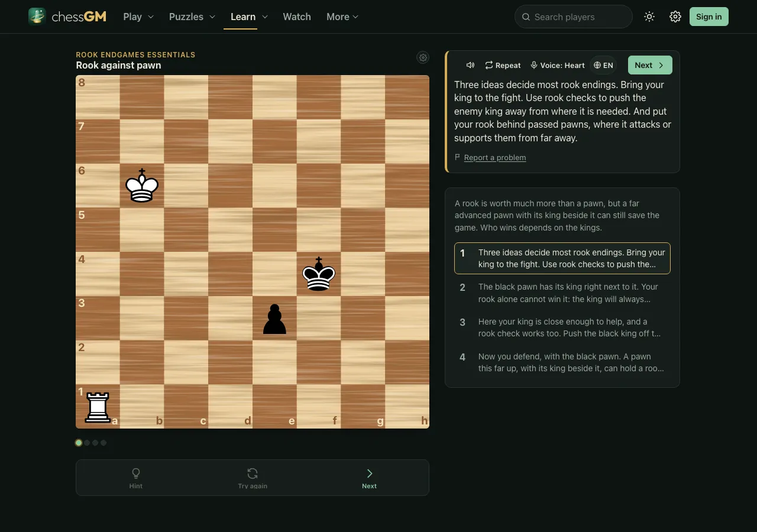Go to Next step below the board
The height and width of the screenshot is (532, 757).
coord(369,478)
